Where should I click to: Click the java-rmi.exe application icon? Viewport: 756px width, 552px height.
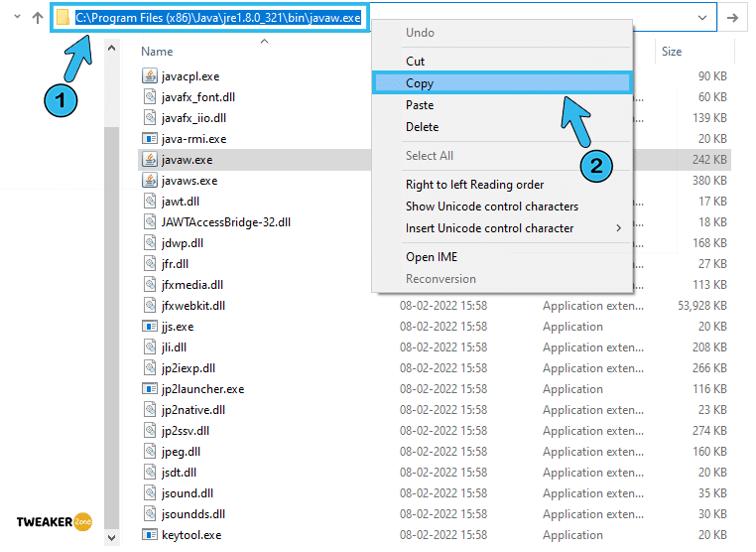[x=150, y=139]
